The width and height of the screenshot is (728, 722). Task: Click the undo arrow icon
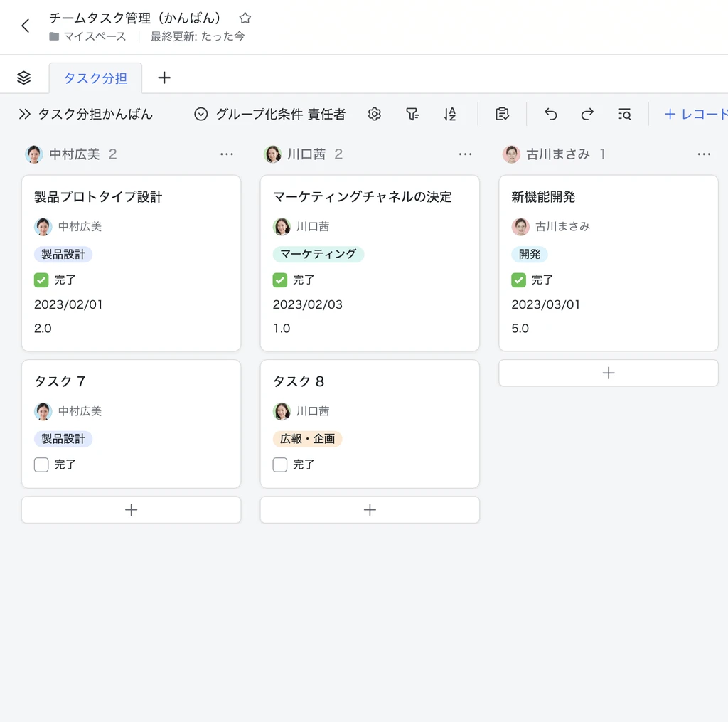(551, 114)
